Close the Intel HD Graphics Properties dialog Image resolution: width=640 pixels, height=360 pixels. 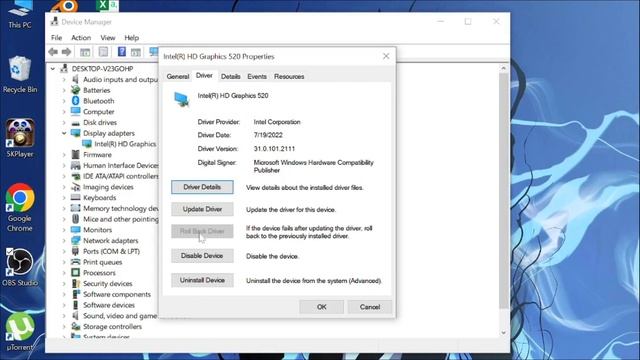pos(386,56)
